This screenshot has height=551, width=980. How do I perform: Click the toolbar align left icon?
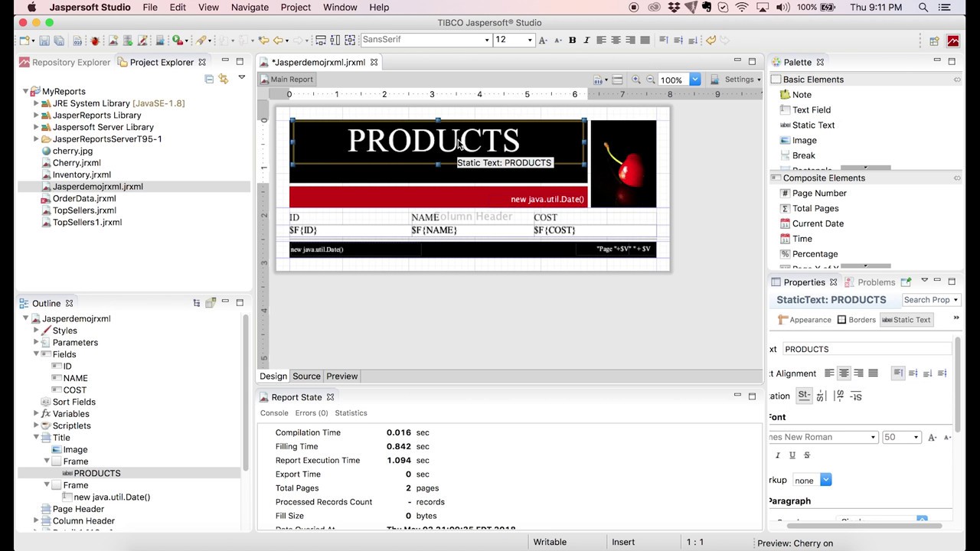point(601,40)
